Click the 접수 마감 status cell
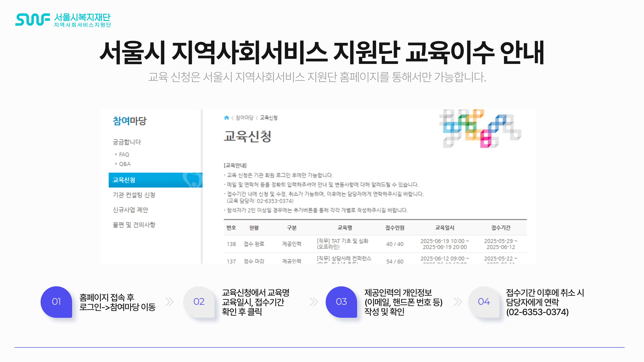The width and height of the screenshot is (644, 362). (254, 261)
